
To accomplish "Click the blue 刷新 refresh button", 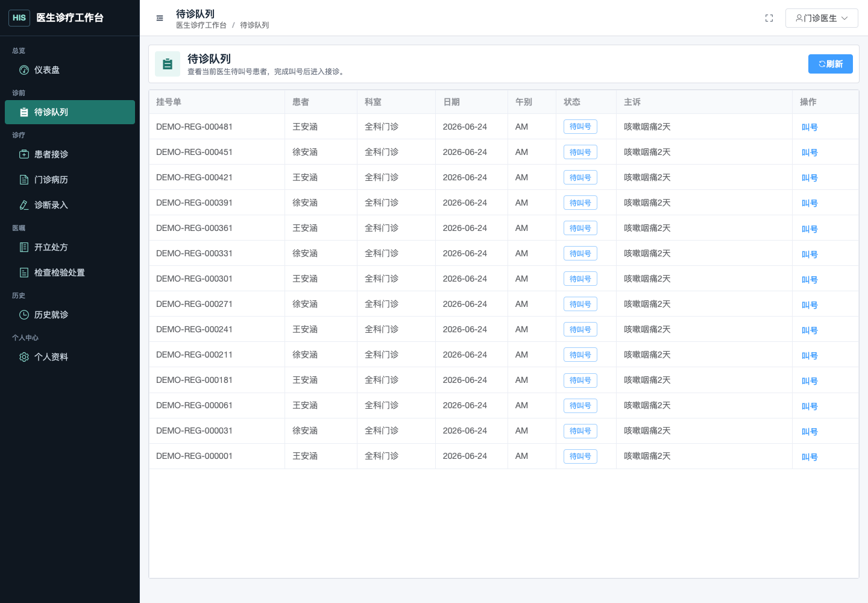I will 831,64.
